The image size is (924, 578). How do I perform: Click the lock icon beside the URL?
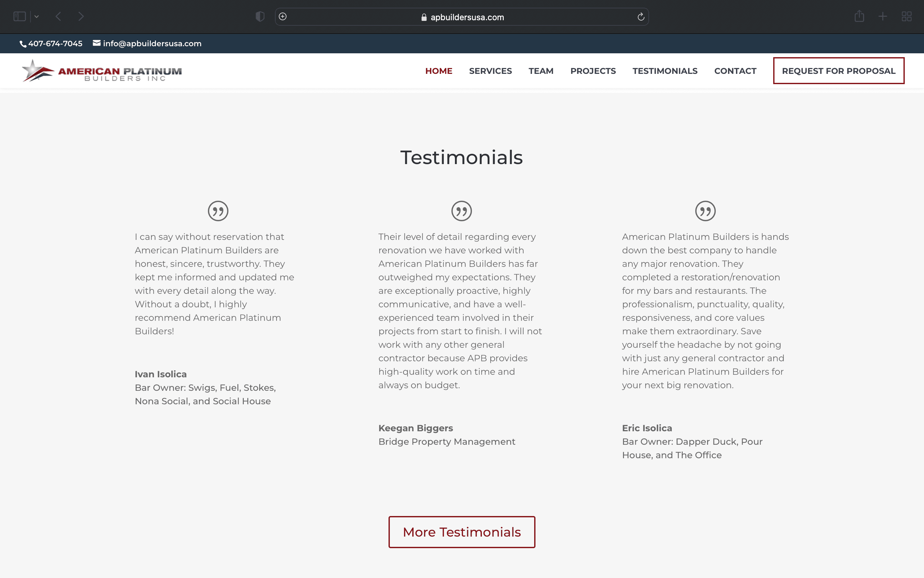click(x=424, y=17)
